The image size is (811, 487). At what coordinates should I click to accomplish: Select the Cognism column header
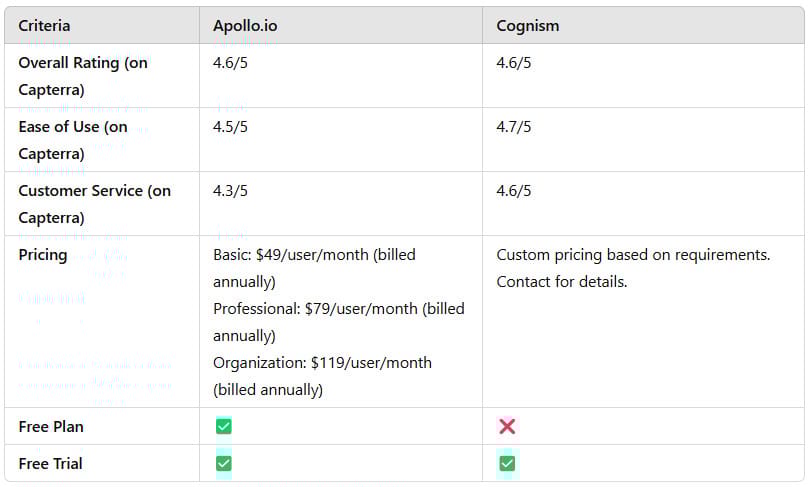528,26
